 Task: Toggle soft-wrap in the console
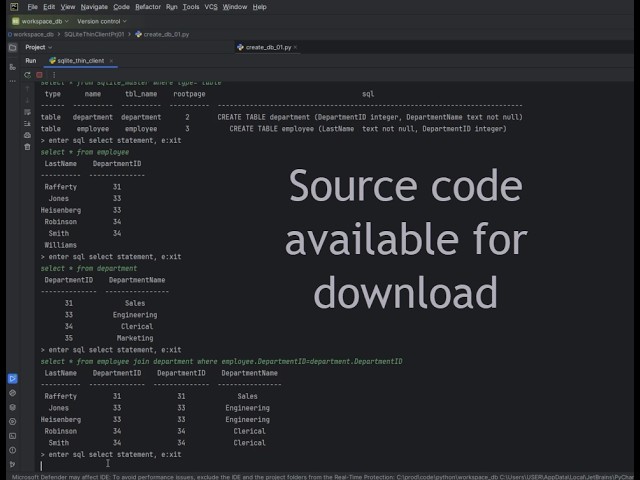click(27, 112)
